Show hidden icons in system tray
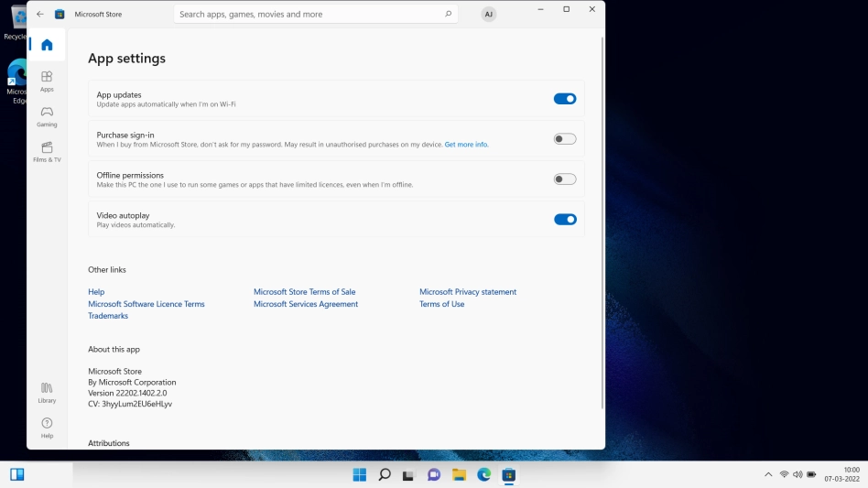This screenshot has height=488, width=868. [x=767, y=474]
